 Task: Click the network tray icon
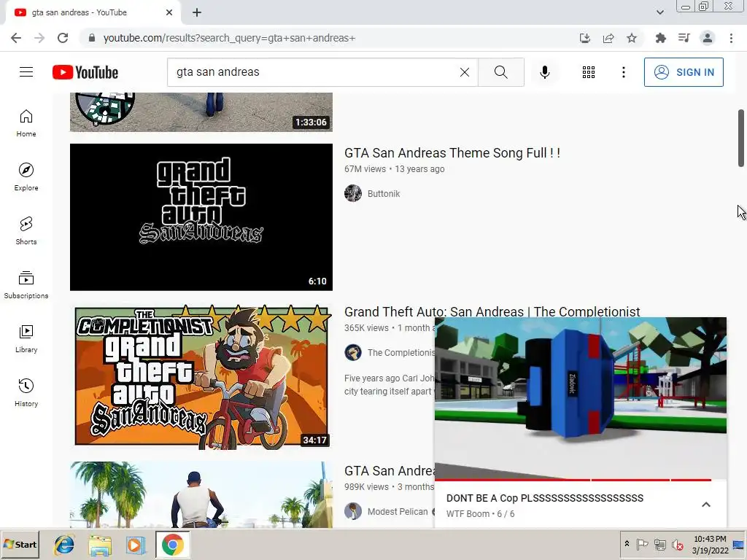659,544
